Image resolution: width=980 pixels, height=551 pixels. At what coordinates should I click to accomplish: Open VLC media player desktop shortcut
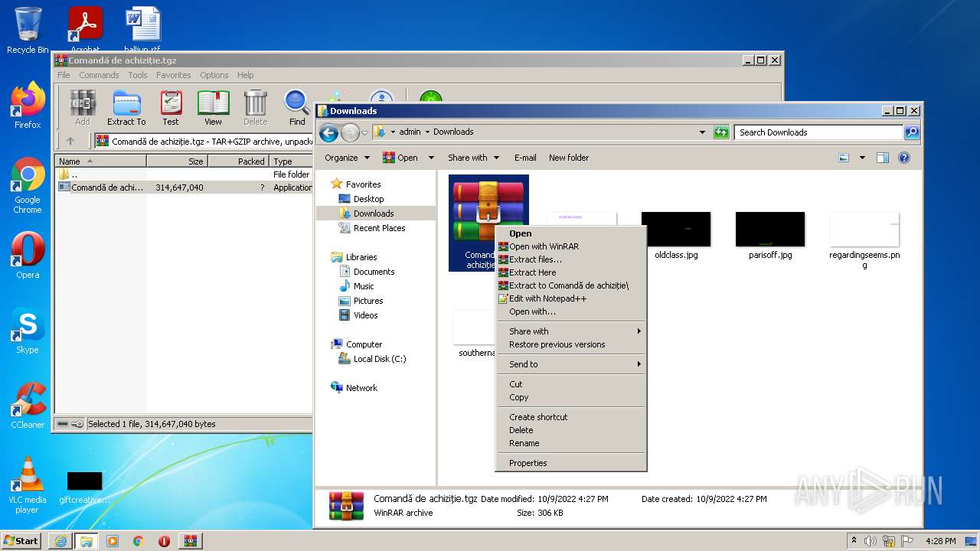pyautogui.click(x=28, y=485)
